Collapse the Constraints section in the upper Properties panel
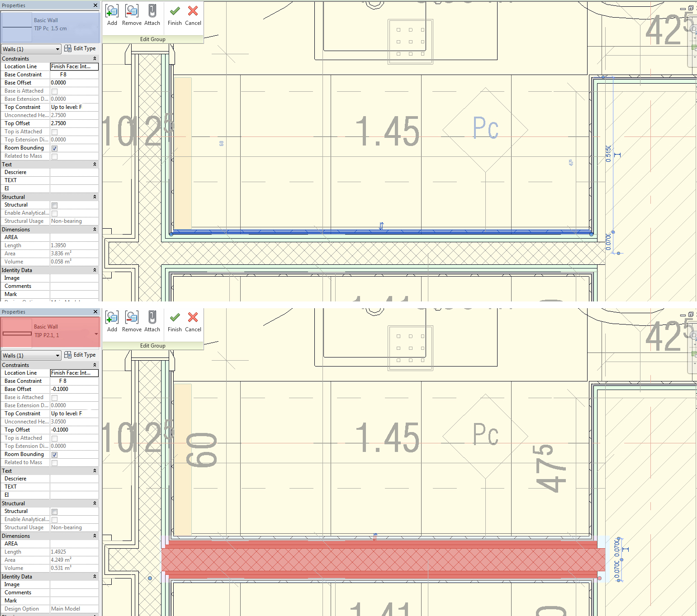 (x=95, y=59)
